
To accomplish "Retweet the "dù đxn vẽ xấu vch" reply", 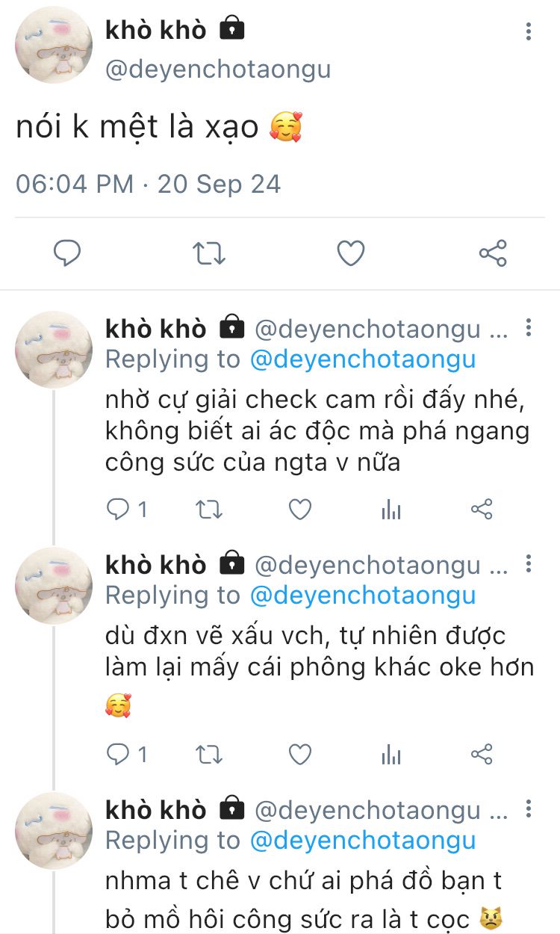I will tap(209, 755).
